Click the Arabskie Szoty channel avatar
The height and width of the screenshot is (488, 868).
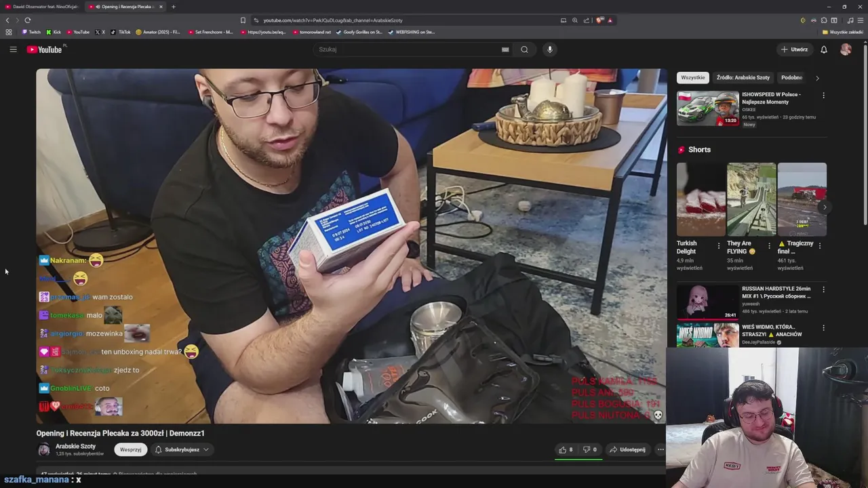click(43, 449)
